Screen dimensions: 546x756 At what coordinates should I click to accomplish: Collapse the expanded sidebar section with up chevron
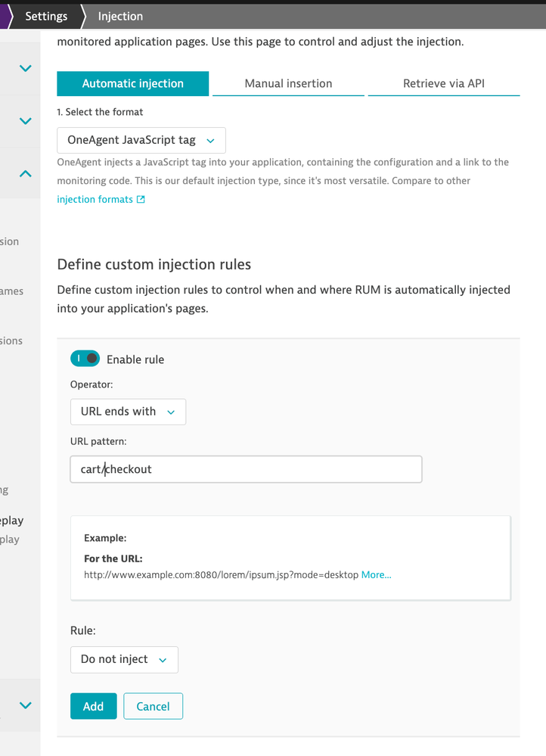click(x=25, y=173)
